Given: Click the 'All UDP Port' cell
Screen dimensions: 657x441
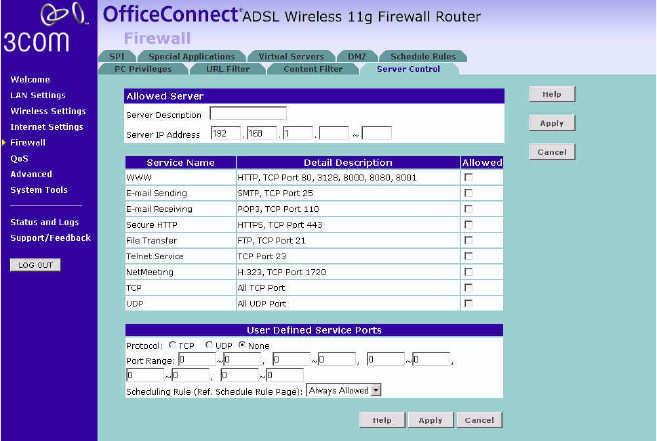Looking at the screenshot, I should (348, 304).
